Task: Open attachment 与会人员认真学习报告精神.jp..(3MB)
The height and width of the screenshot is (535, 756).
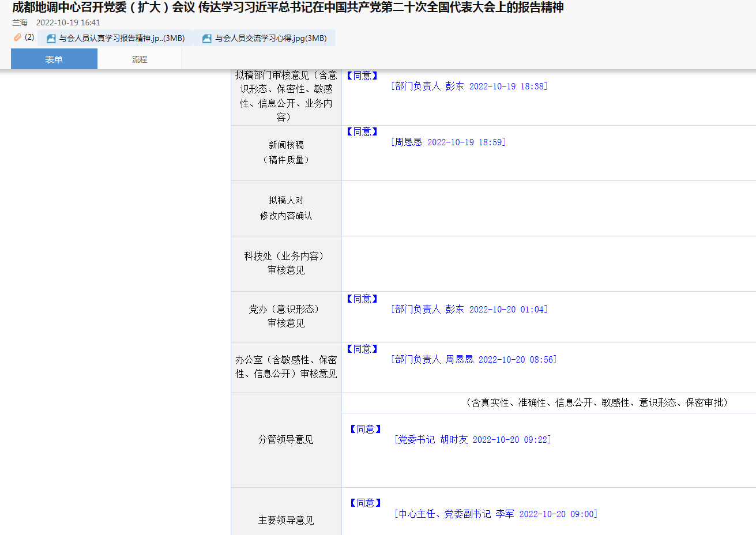Action: (x=122, y=39)
